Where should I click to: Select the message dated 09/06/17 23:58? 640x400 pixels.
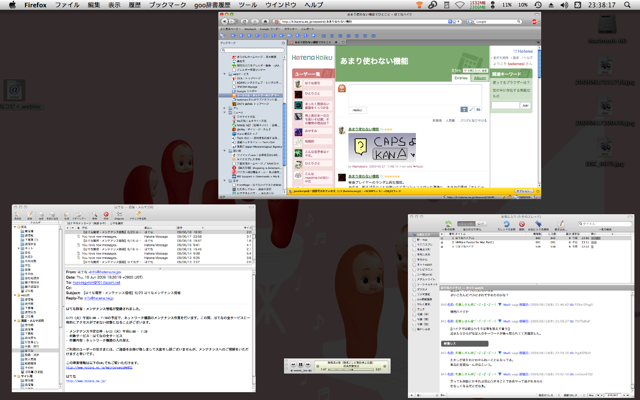[159, 236]
